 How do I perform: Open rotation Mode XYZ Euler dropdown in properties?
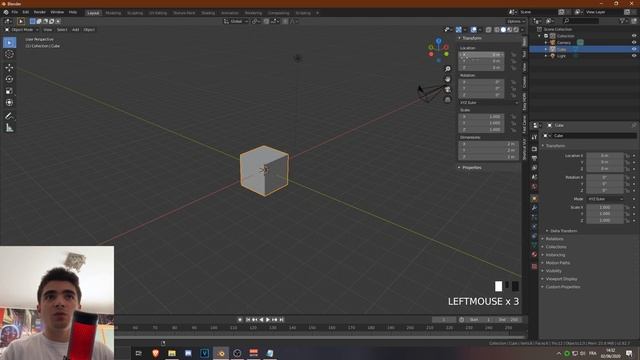pyautogui.click(x=606, y=199)
